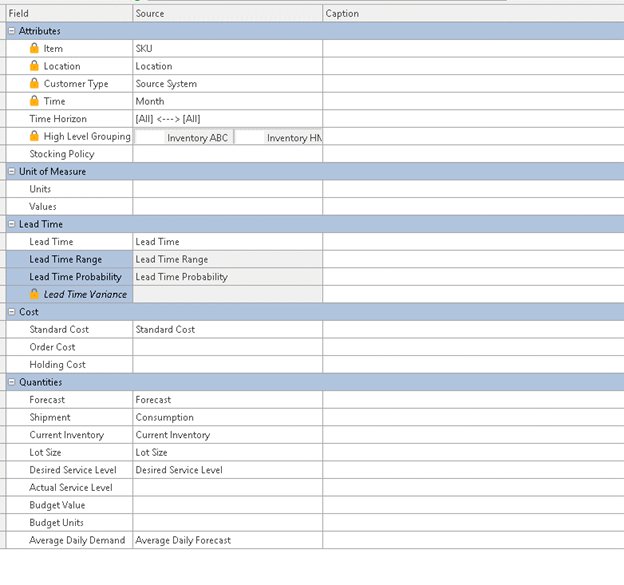Click the Desired Service Level source cell

point(227,470)
